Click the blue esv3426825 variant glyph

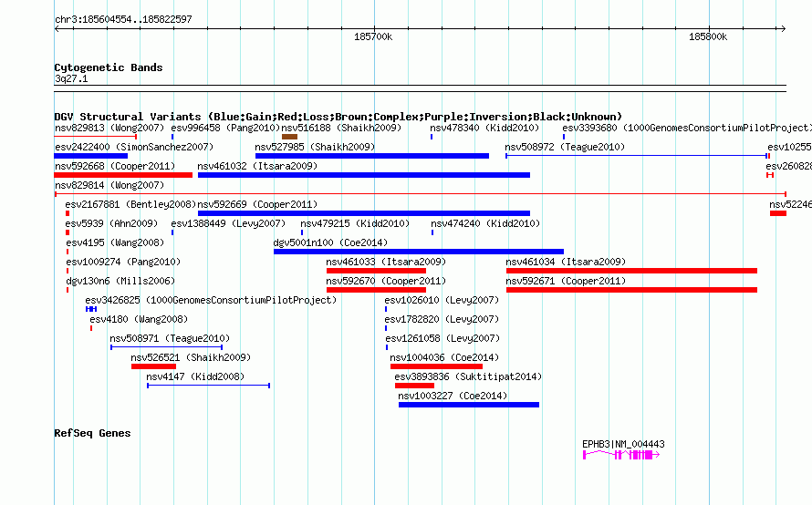pyautogui.click(x=91, y=309)
